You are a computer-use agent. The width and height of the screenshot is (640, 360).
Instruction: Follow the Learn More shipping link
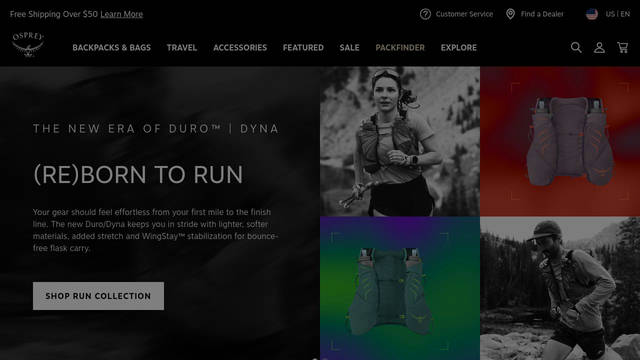tap(122, 14)
